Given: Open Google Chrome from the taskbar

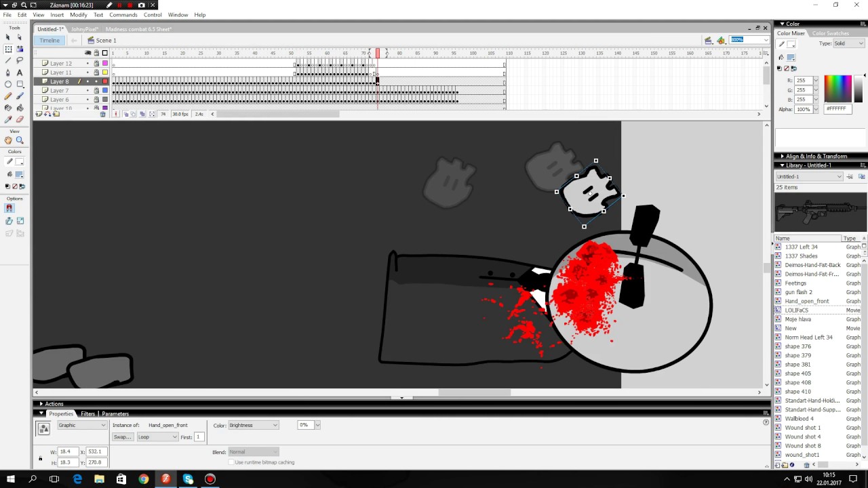Looking at the screenshot, I should click(144, 479).
